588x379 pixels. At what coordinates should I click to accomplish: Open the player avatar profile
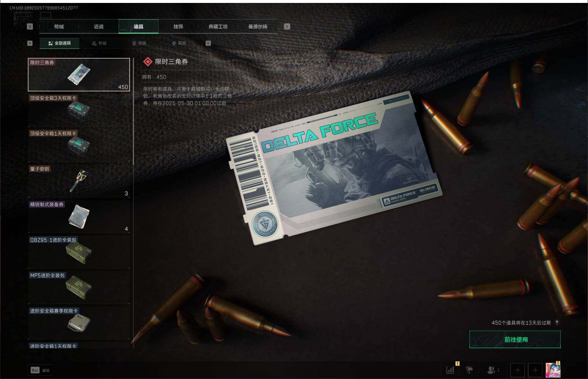click(x=553, y=370)
